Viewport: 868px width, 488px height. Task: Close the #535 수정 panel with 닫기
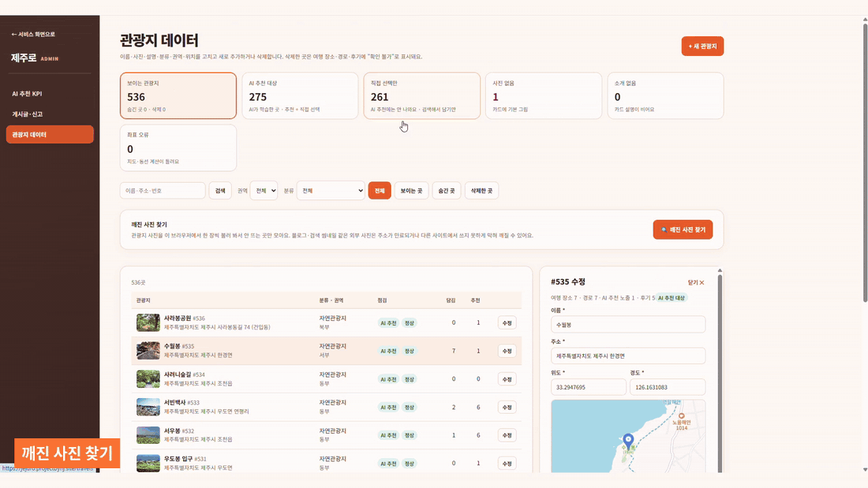coord(696,283)
